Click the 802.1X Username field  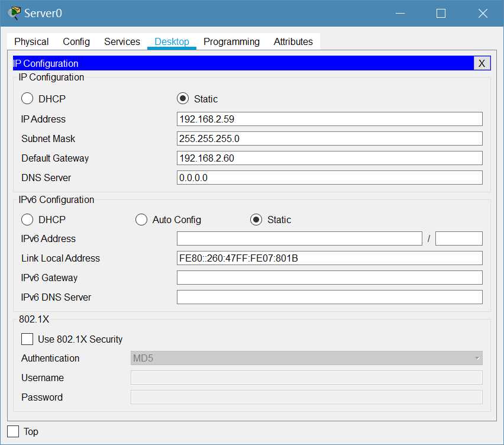coord(306,378)
